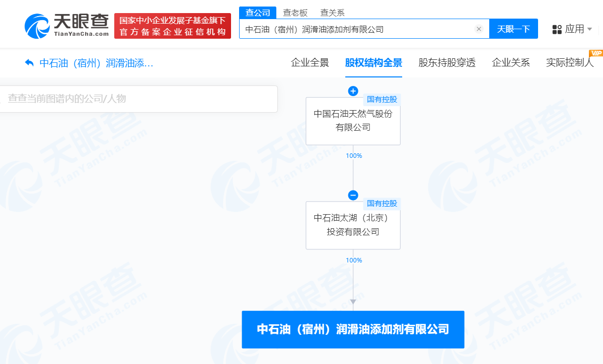Screen dimensions: 603x364
Task: Open the 应用 dropdown arrow
Action: 589,29
